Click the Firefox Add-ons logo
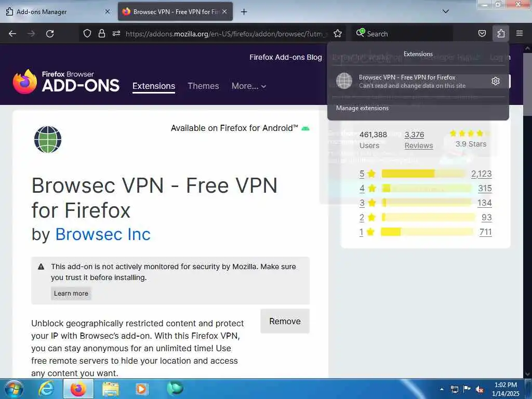 tap(66, 82)
